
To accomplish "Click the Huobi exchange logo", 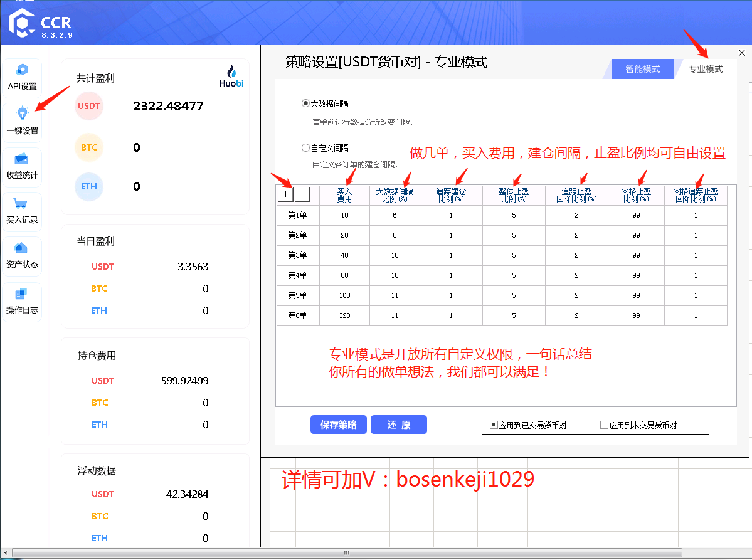I will pos(231,77).
